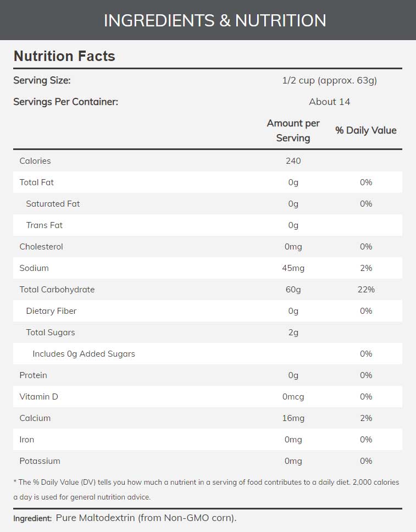Image resolution: width=416 pixels, height=532 pixels.
Task: Click the Nutrition Facts heading
Action: pos(64,56)
